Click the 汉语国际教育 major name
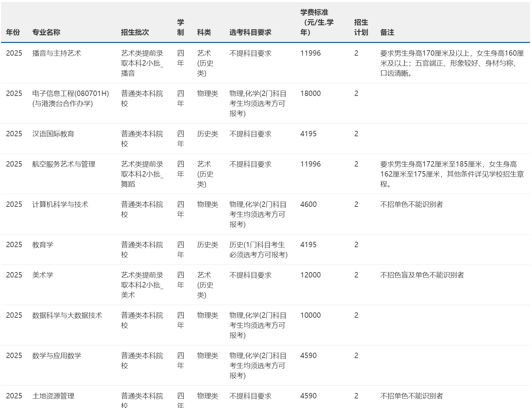Screen dimensions: 532x408 pyautogui.click(x=53, y=134)
